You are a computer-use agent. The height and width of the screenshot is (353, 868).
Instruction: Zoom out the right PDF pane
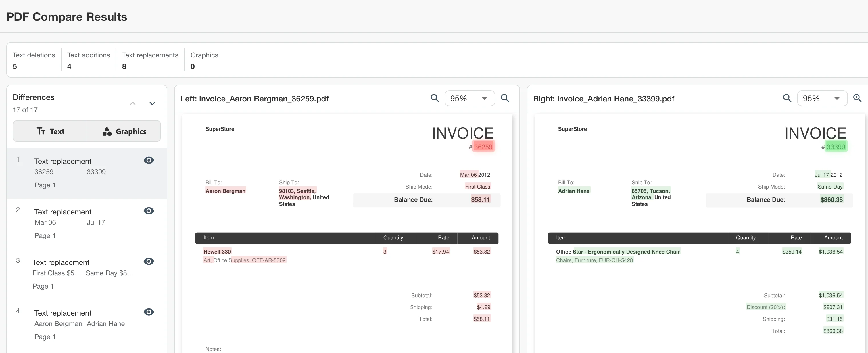(x=787, y=98)
